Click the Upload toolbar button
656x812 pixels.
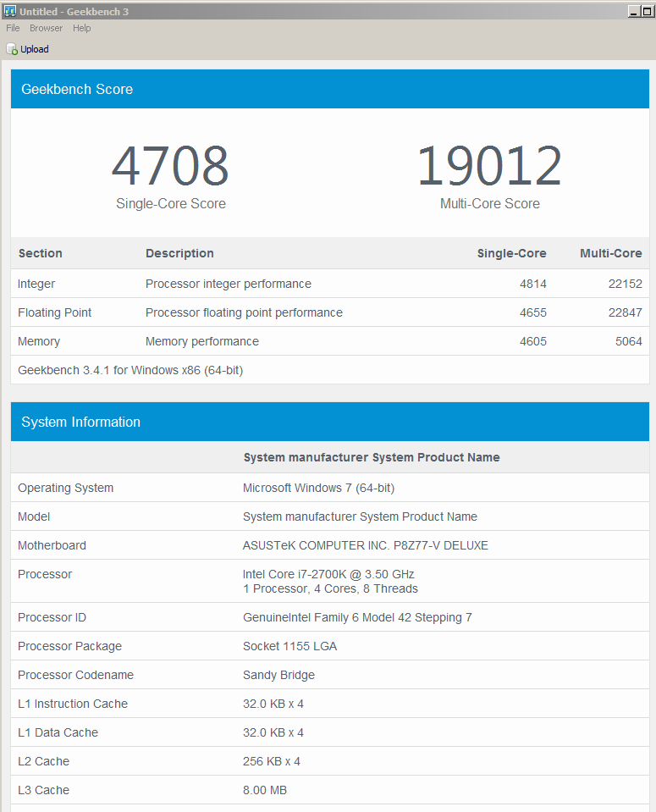coord(27,49)
